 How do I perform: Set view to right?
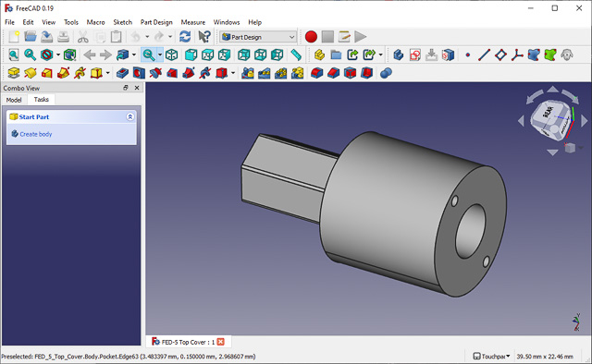pos(224,55)
